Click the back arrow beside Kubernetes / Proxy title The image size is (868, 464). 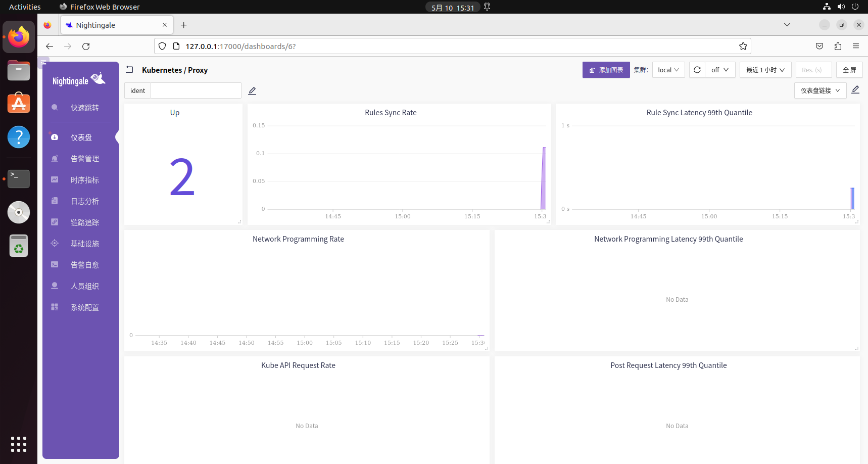click(129, 70)
